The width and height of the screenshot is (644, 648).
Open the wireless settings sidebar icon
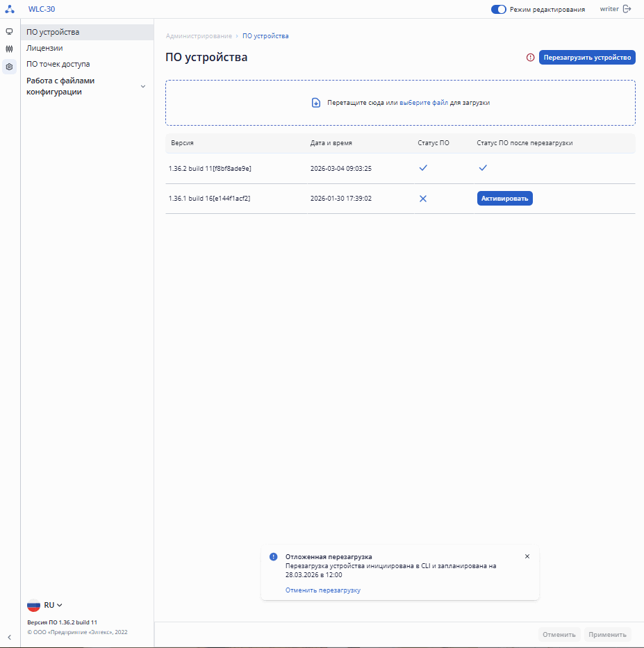(9, 49)
